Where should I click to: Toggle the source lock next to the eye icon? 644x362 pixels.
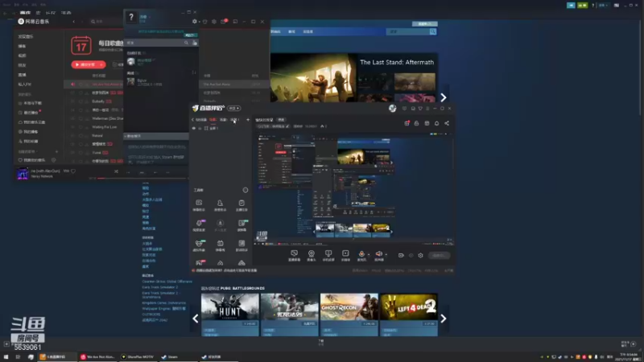[x=200, y=129]
